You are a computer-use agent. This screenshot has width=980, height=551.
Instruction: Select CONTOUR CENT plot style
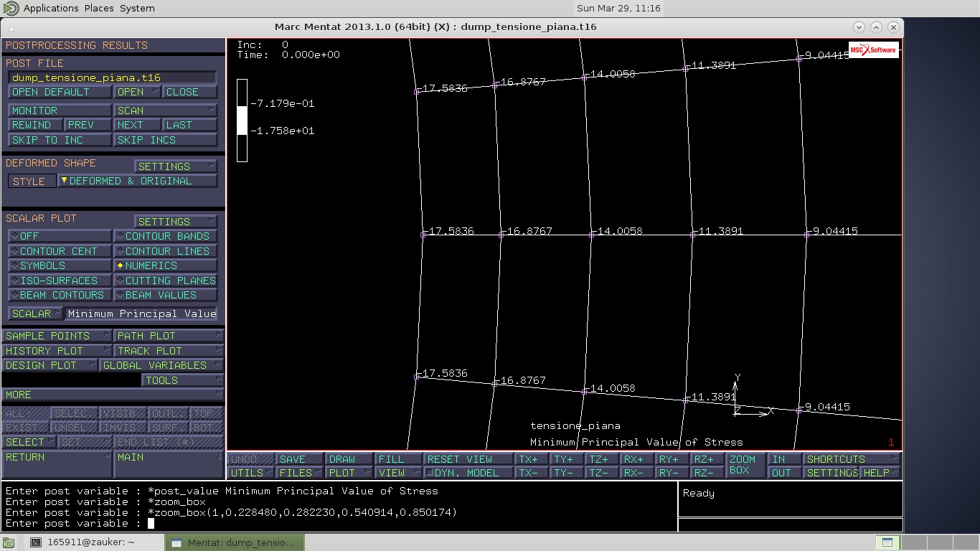(x=60, y=251)
